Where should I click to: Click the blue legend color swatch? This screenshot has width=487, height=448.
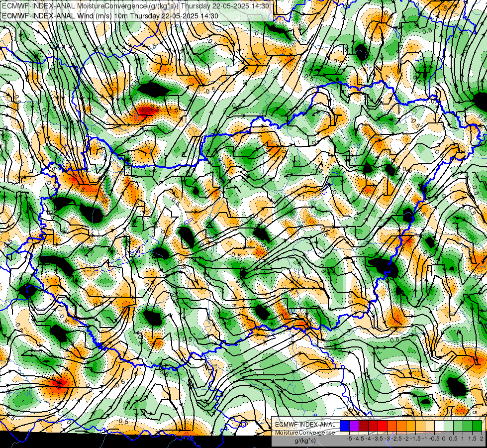(x=345, y=426)
